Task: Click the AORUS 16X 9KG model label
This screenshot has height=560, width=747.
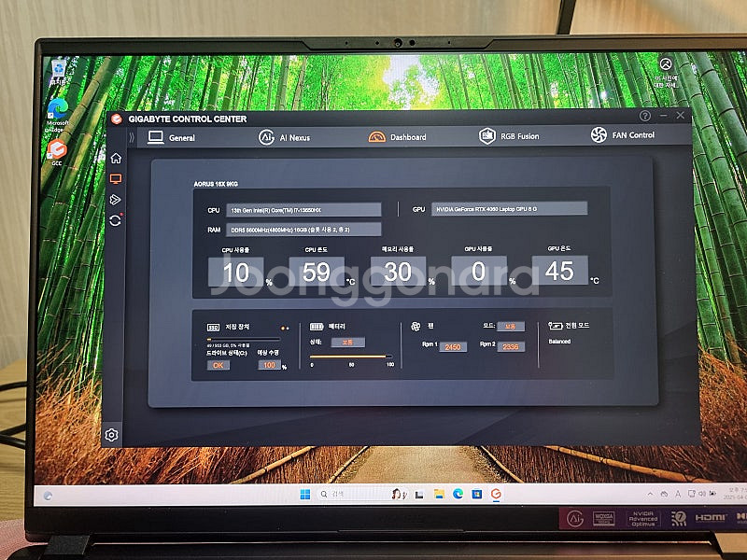Action: click(216, 184)
